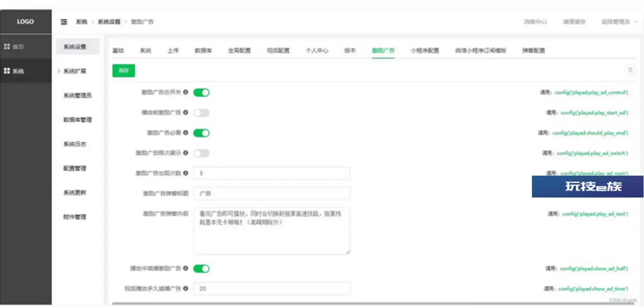Open 数据库管理 in the side menu
The height and width of the screenshot is (307, 644).
pos(77,120)
